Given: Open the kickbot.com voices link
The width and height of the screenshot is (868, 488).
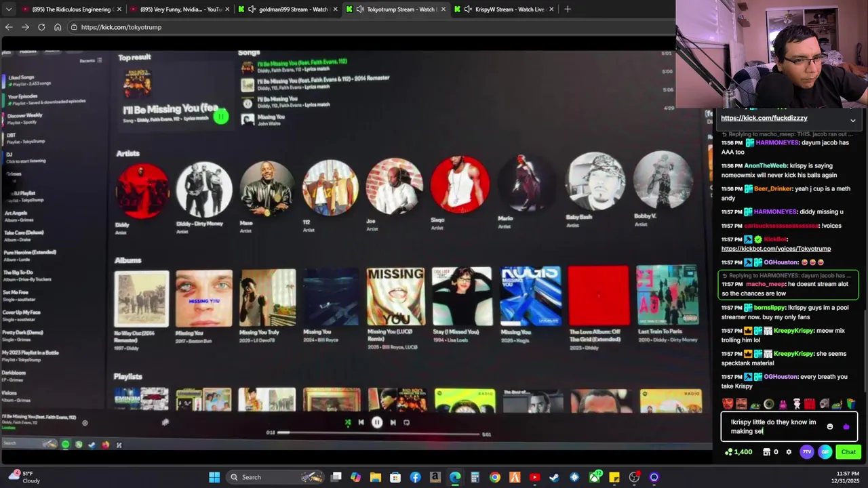Looking at the screenshot, I should tap(776, 249).
